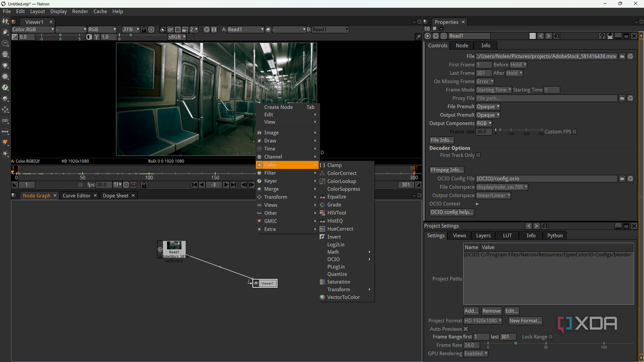644x362 pixels.
Task: Click the viewer auto-contrast icon beside gamma
Action: (x=89, y=37)
